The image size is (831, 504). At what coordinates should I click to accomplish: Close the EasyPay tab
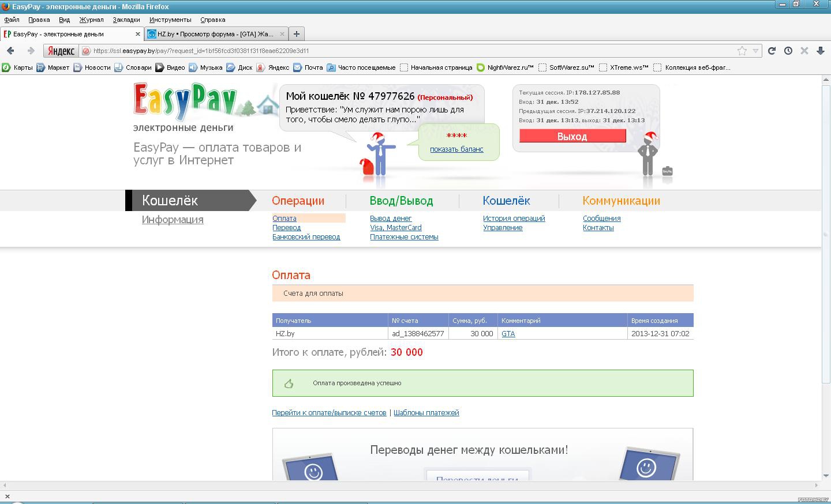138,34
